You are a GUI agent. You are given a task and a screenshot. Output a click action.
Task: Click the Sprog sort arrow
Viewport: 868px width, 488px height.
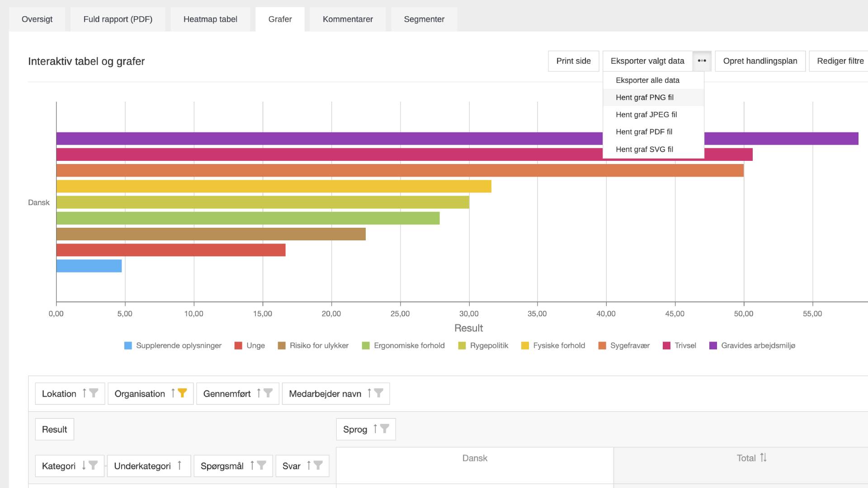375,429
